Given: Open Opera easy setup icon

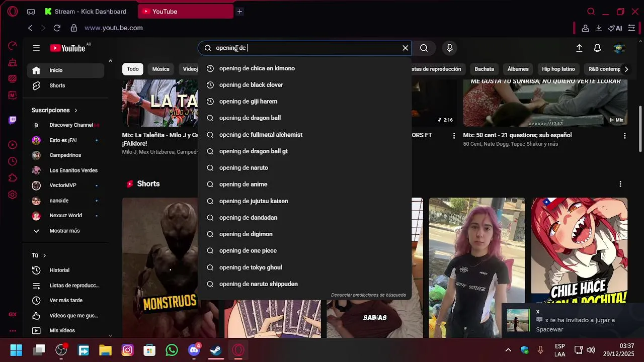Looking at the screenshot, I should coord(631,28).
